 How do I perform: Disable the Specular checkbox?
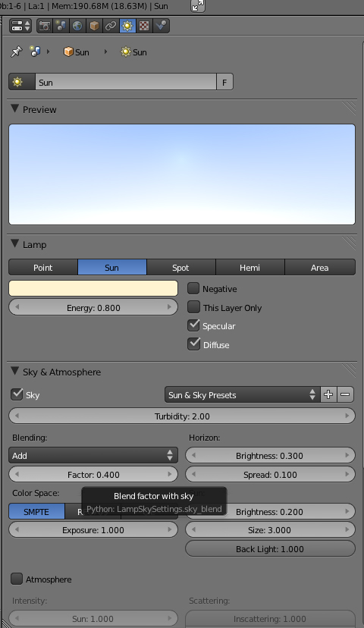click(193, 325)
